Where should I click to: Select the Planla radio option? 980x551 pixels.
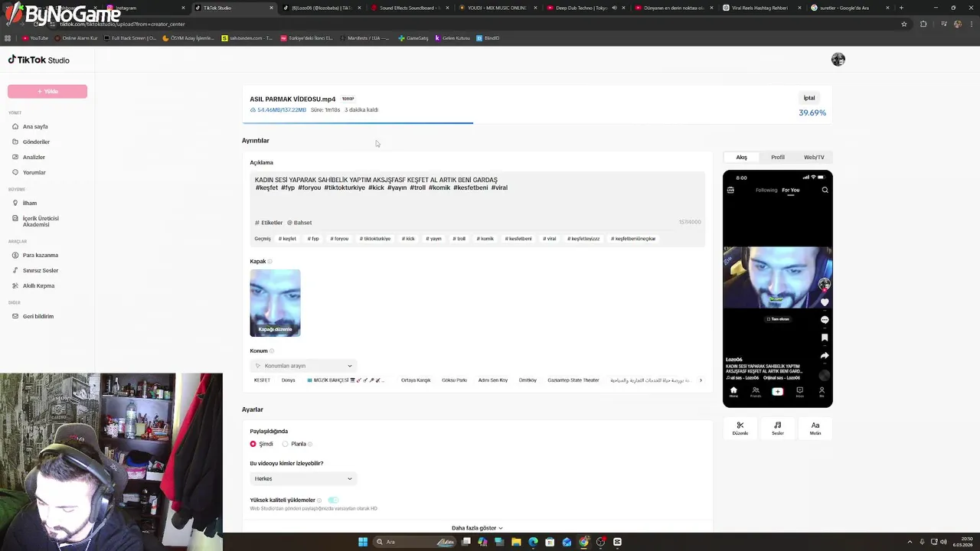tap(285, 444)
